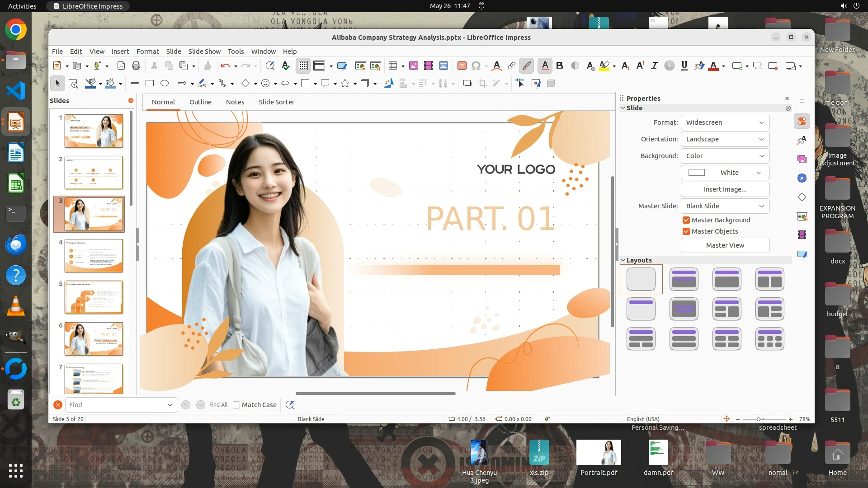Enable the Match Case checkbox
The width and height of the screenshot is (868, 488).
pos(236,405)
